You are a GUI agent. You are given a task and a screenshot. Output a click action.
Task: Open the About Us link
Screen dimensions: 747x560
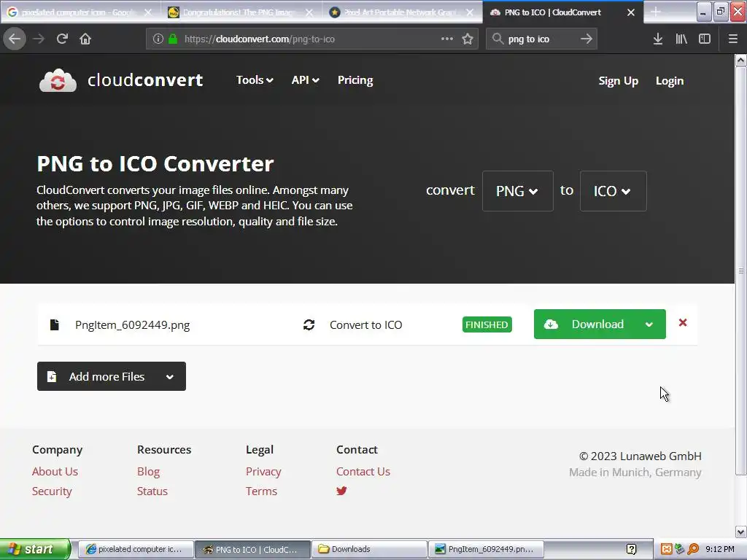[55, 472]
